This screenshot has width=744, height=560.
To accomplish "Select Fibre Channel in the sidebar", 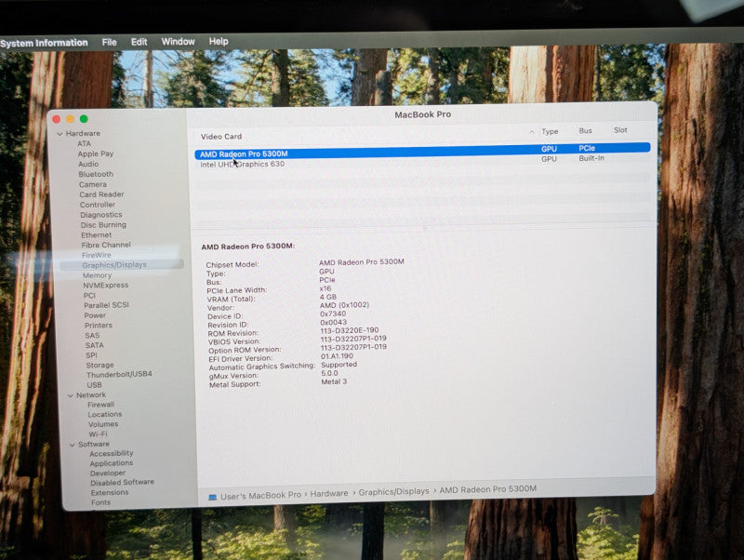I will click(x=106, y=245).
